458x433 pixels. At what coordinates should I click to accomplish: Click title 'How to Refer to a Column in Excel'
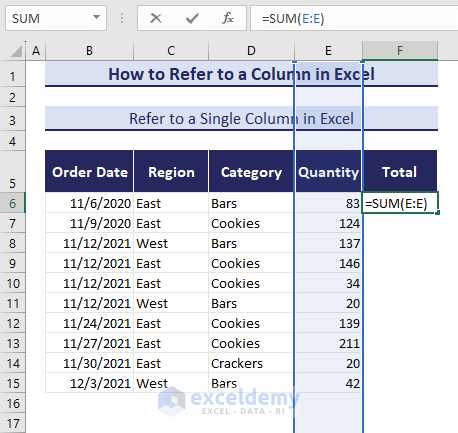point(241,74)
